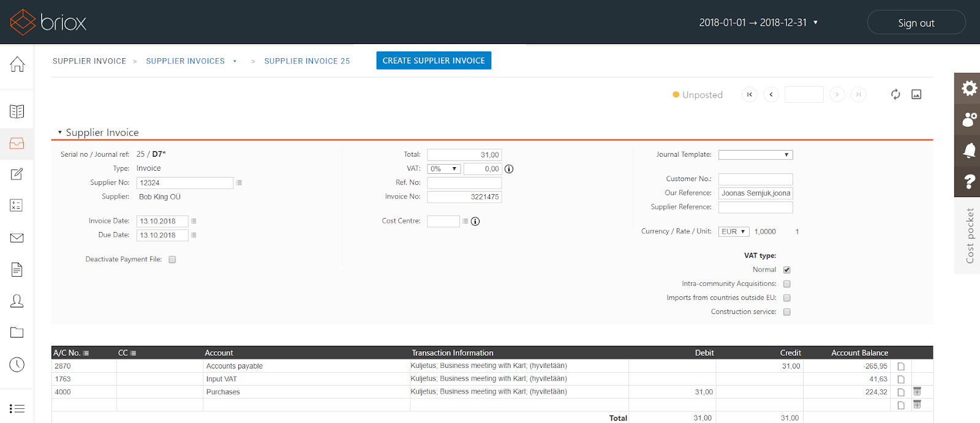This screenshot has width=980, height=423.
Task: Go to Supplier Invoice 25 breadcrumb
Action: tap(307, 61)
